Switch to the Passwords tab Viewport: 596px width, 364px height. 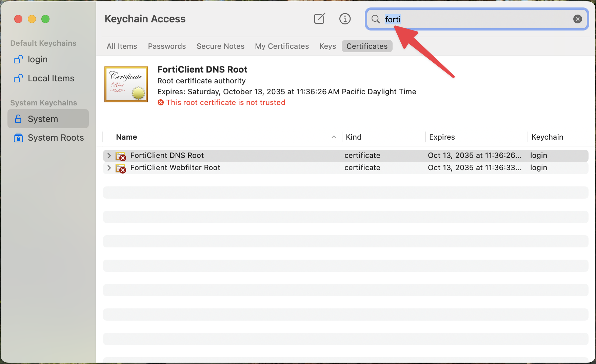click(x=167, y=46)
